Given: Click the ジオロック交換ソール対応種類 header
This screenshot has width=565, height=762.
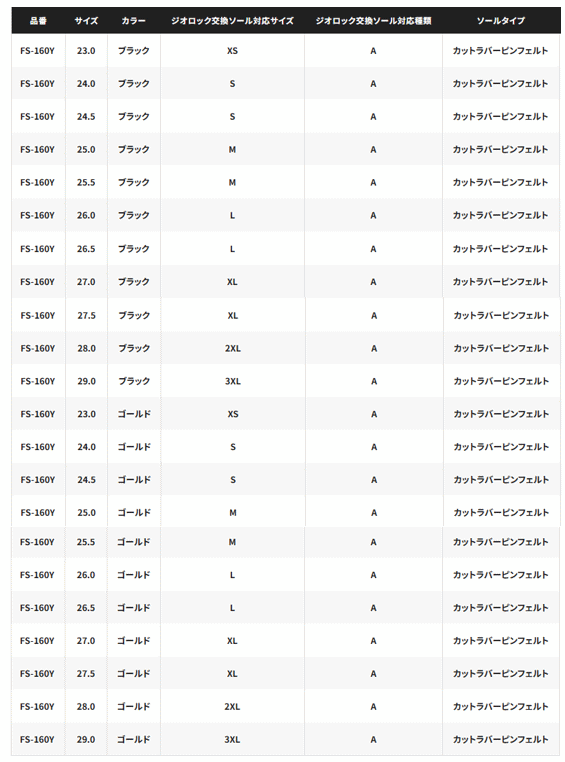Looking at the screenshot, I should [373, 21].
